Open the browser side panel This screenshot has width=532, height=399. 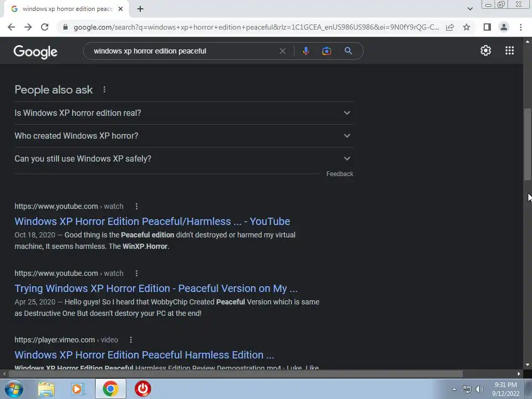(487, 27)
